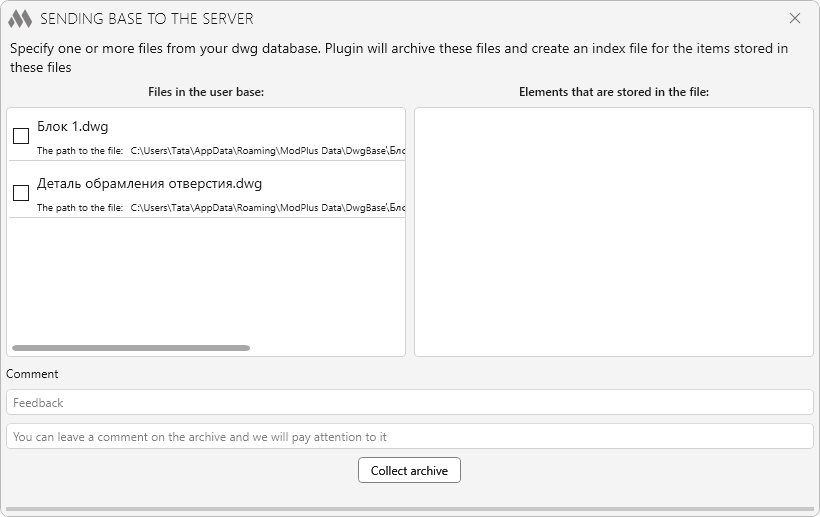The width and height of the screenshot is (820, 517).
Task: Click the "Files in the user base:" heading
Action: click(206, 92)
